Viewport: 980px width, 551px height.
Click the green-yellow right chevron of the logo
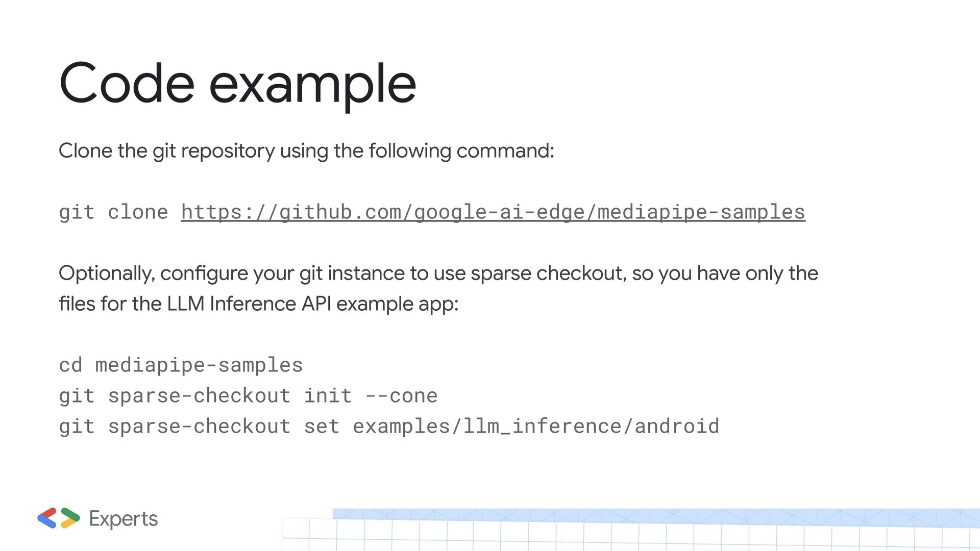(70, 518)
